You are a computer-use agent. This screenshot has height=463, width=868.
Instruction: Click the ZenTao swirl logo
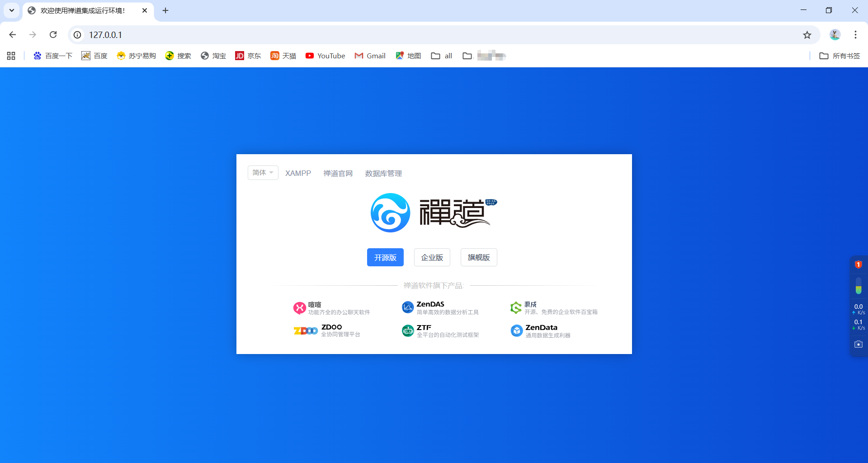[x=390, y=213]
